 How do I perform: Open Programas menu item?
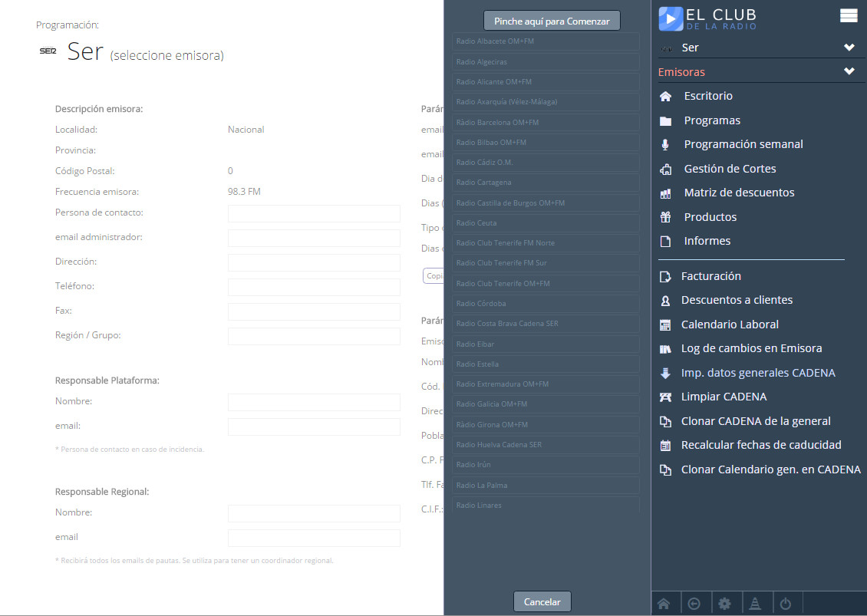711,120
